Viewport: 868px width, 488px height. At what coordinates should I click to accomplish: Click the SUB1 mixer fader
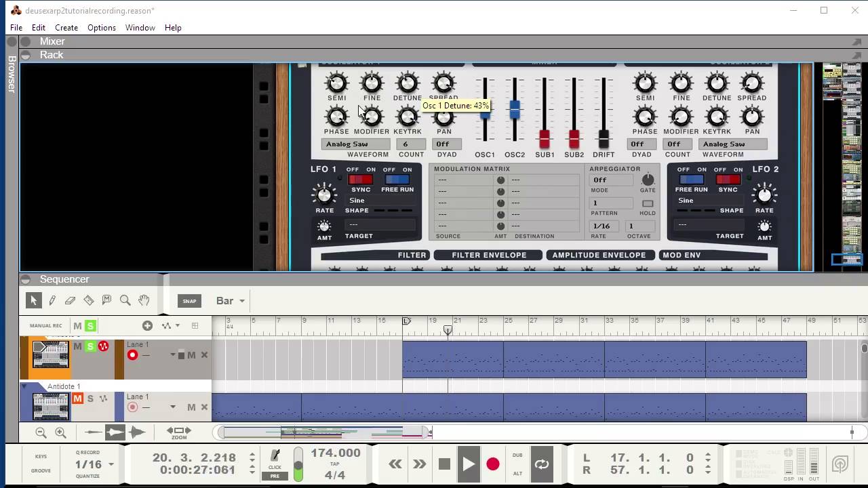(x=545, y=138)
